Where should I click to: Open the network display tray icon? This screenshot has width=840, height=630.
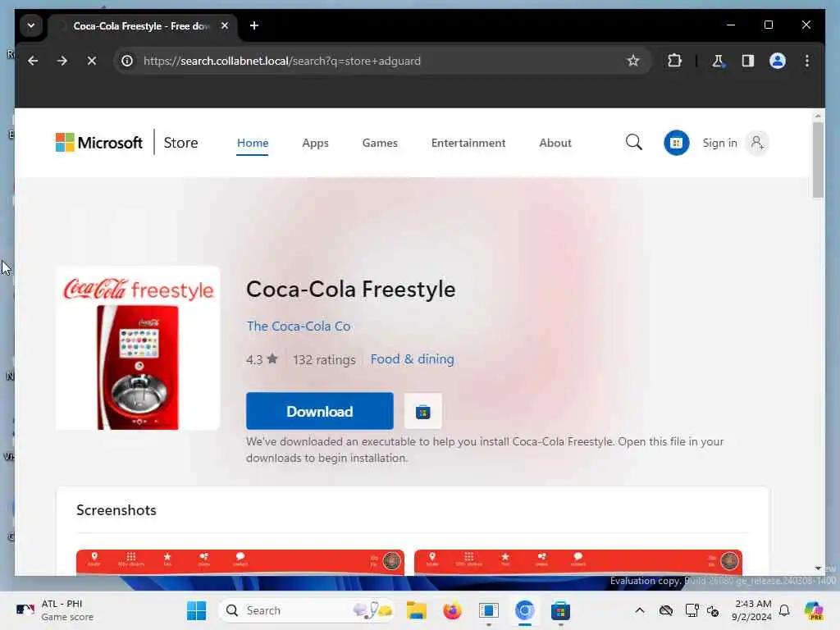tap(692, 610)
